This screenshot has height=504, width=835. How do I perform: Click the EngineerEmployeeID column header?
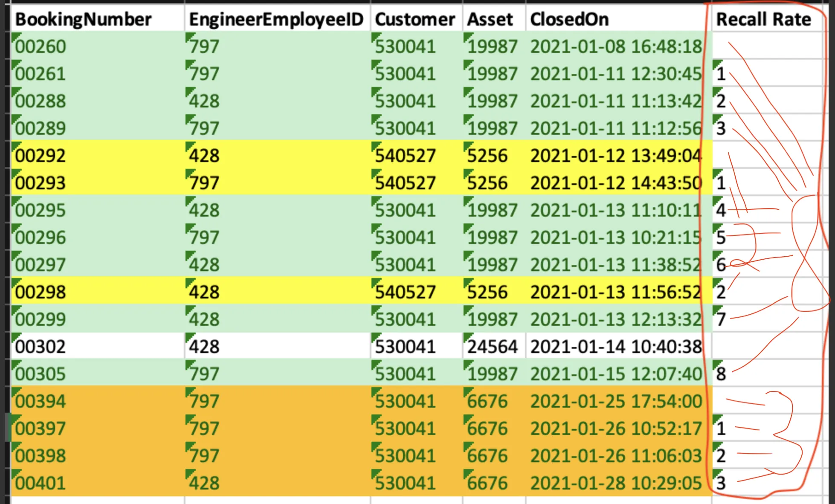[276, 19]
